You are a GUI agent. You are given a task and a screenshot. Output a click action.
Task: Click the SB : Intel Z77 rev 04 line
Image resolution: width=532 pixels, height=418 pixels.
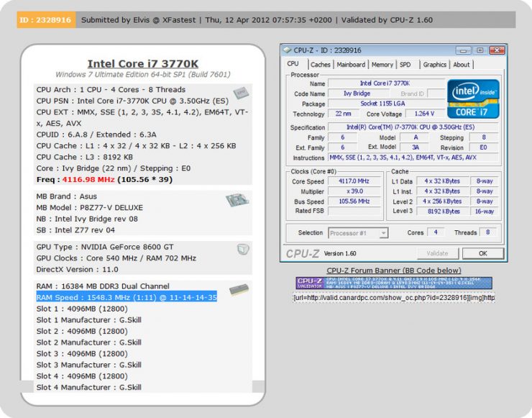coord(75,230)
